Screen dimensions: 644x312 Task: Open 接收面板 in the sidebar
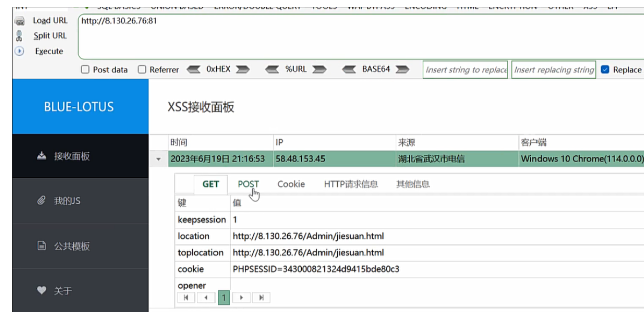pyautogui.click(x=80, y=156)
